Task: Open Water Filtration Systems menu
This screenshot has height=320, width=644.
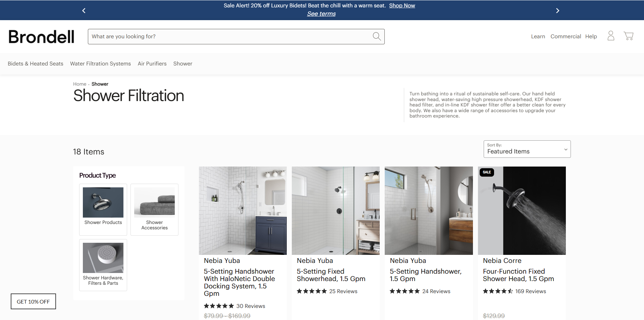Action: (x=100, y=64)
